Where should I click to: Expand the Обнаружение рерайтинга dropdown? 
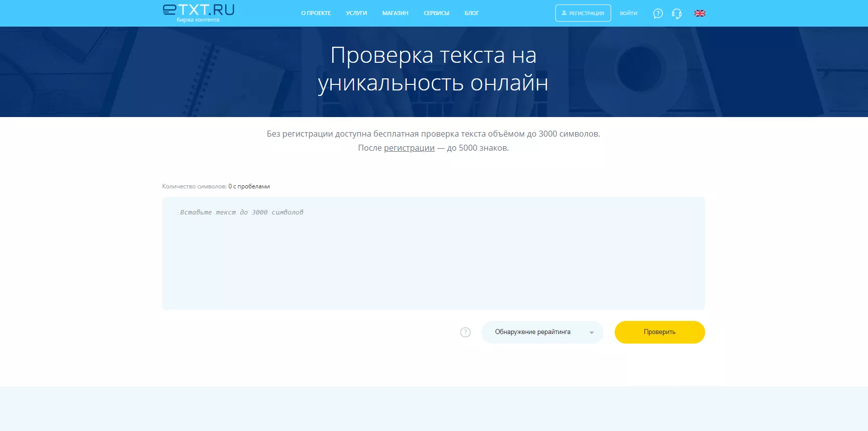(542, 332)
